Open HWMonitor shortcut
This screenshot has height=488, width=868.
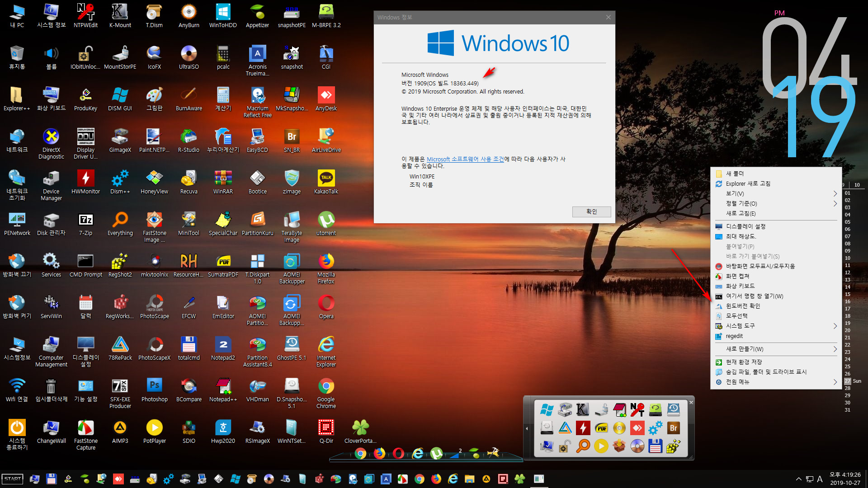85,182
